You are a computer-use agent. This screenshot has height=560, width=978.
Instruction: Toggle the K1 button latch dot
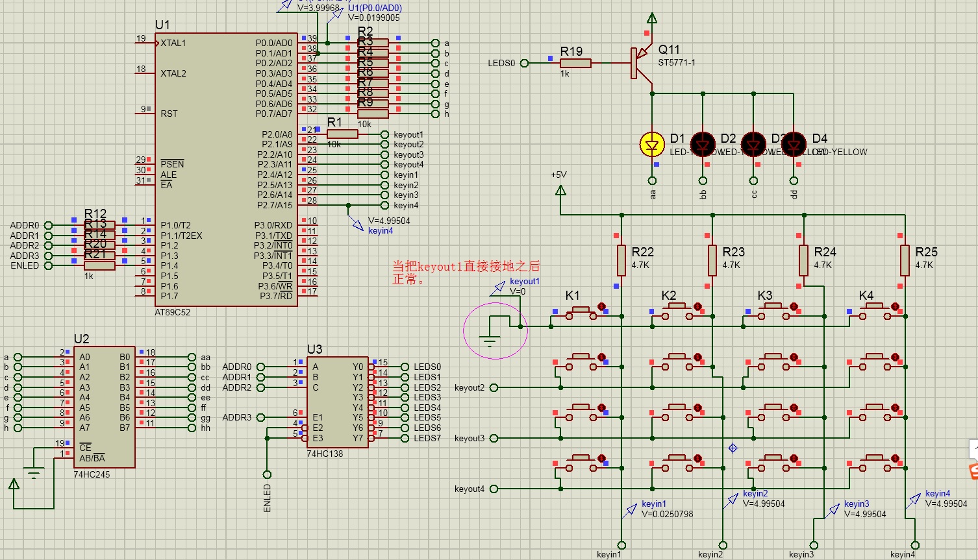click(601, 306)
